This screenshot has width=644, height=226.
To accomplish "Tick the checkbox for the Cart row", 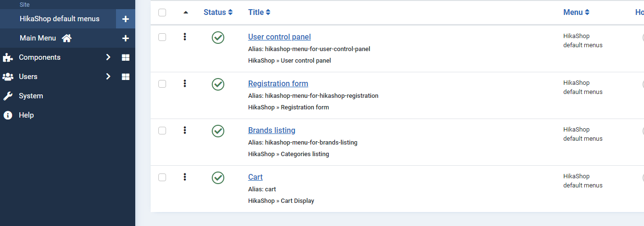I will [x=162, y=177].
